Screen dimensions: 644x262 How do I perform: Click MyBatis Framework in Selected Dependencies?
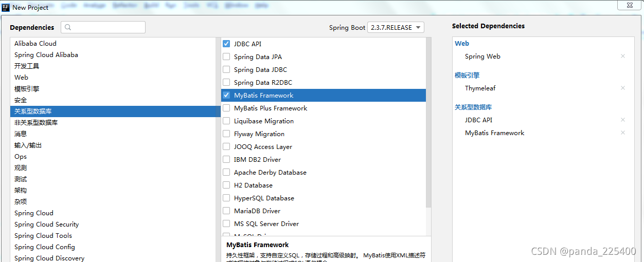495,133
